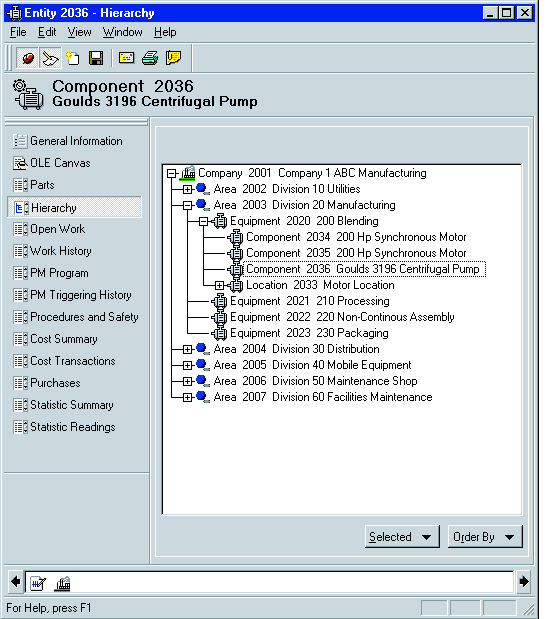Click the red record toolbar icon
Image resolution: width=547 pixels, height=619 pixels.
[28, 58]
